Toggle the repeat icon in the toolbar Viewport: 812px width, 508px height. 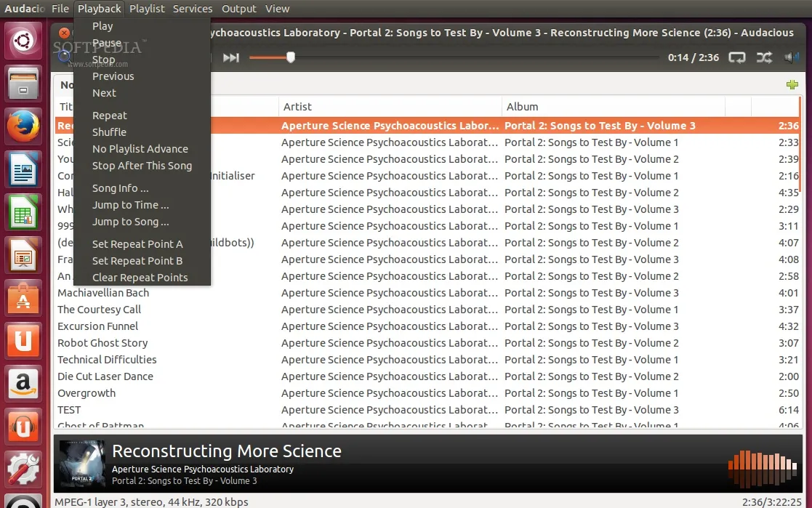(737, 57)
